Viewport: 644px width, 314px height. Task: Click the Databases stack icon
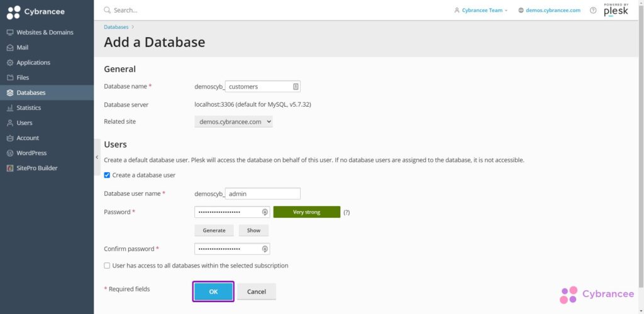(10, 93)
